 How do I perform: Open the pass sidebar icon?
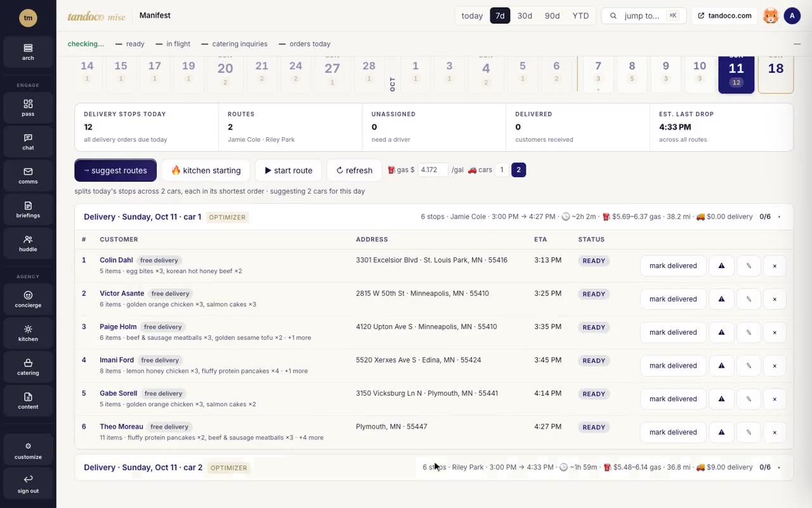click(x=28, y=108)
